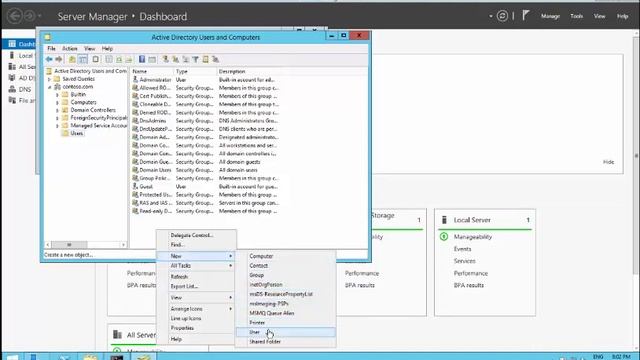Click the Server Manager forward navigation button

[x=29, y=16]
